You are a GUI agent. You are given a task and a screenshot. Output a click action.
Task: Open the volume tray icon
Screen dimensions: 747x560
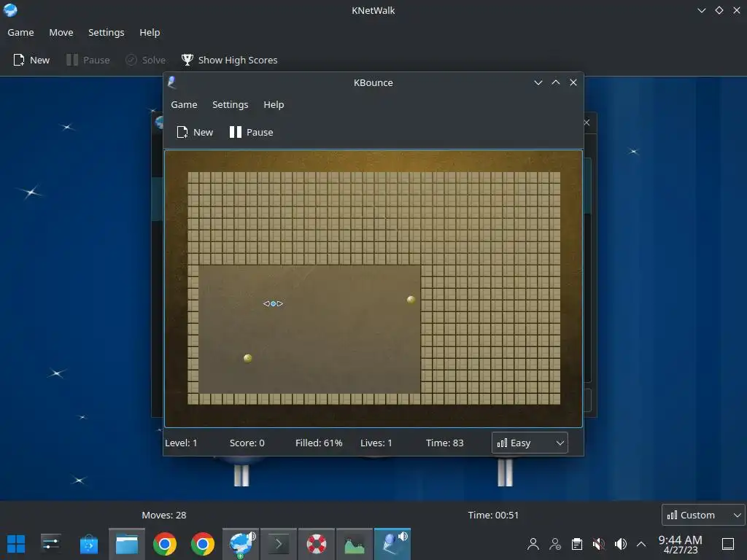[621, 544]
